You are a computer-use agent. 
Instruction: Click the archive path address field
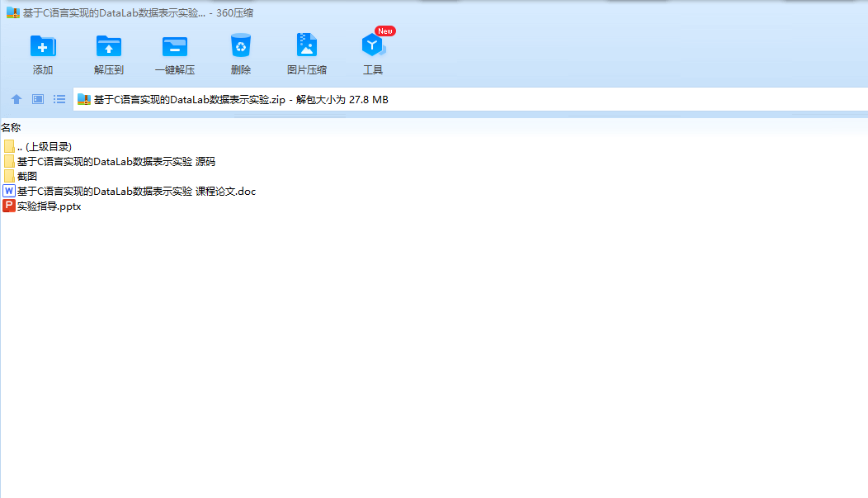click(x=470, y=100)
